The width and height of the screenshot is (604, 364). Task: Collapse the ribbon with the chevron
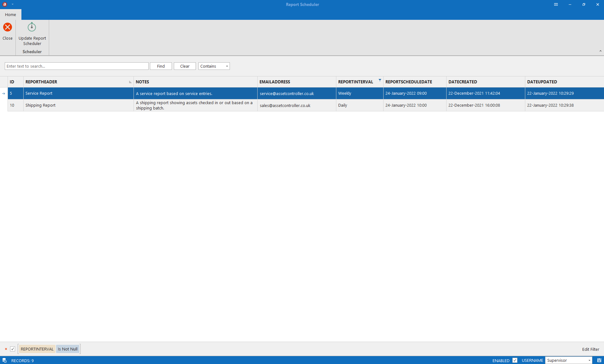(x=600, y=51)
